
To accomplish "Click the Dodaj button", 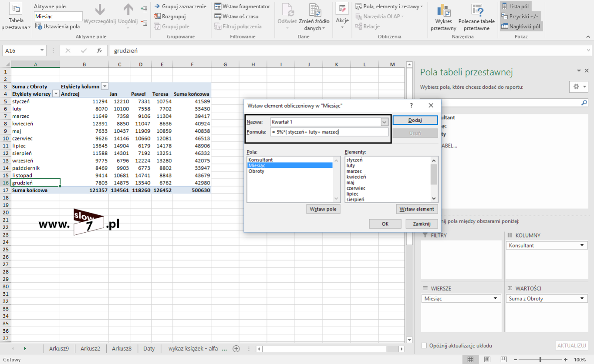I will tap(415, 120).
